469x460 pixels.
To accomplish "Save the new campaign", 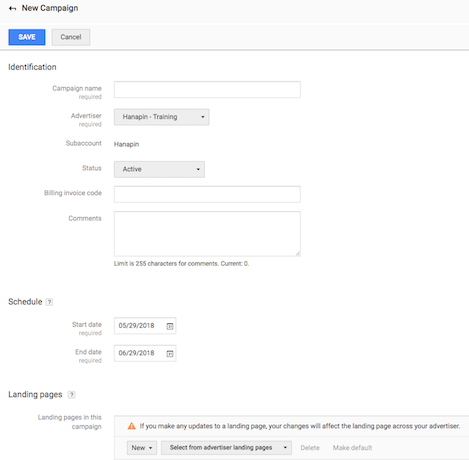I will pyautogui.click(x=27, y=37).
